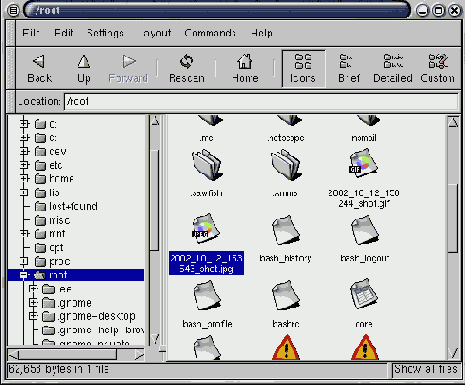Switch to Detailed view mode
465x385 pixels.
[x=393, y=69]
